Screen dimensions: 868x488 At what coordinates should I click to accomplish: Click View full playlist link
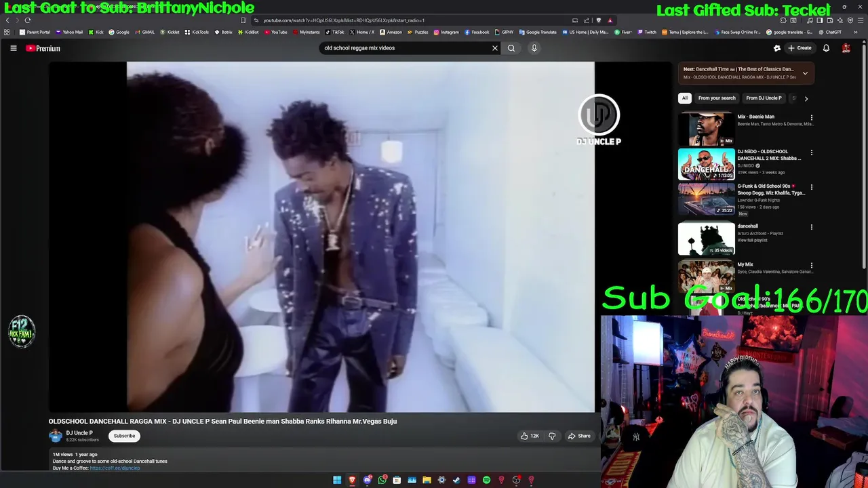[752, 241]
